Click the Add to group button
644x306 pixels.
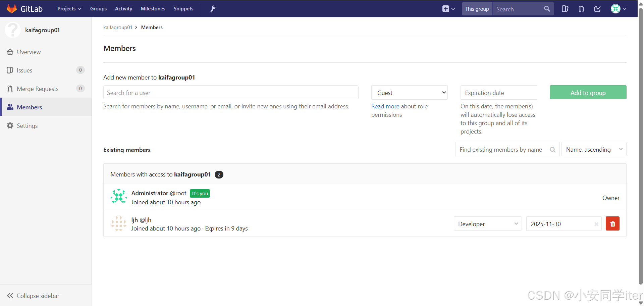(x=588, y=93)
